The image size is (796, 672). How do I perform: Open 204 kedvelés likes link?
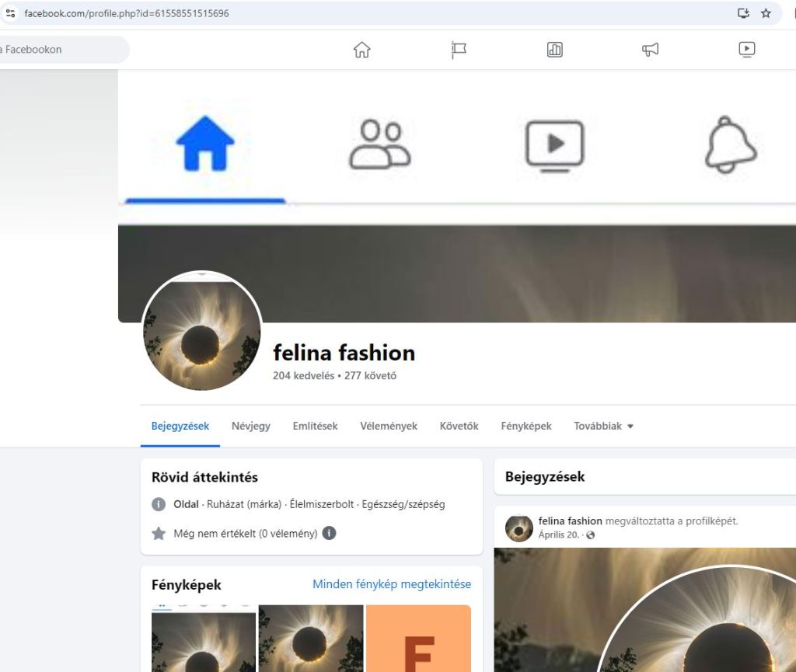coord(304,376)
